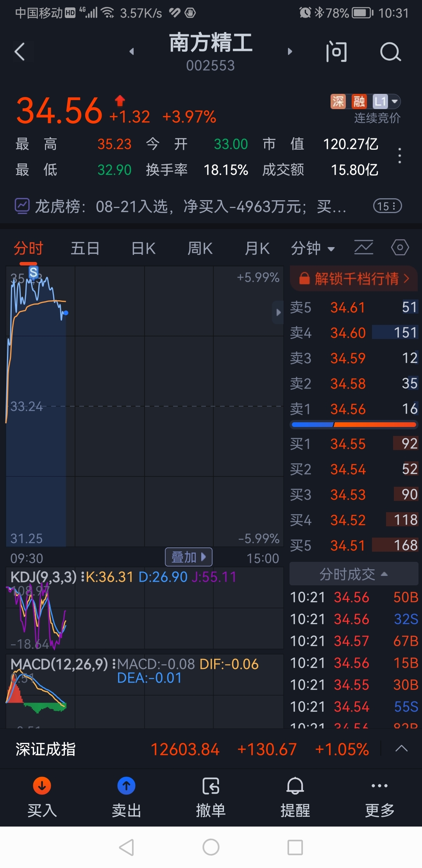Expand the 深证成指 index bar chevron
Image resolution: width=422 pixels, height=868 pixels.
coord(401,749)
